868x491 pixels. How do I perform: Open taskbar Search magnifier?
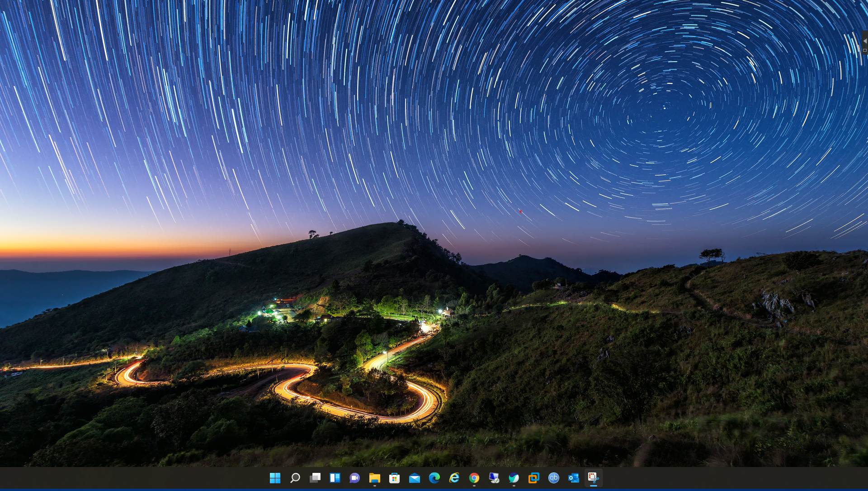295,478
